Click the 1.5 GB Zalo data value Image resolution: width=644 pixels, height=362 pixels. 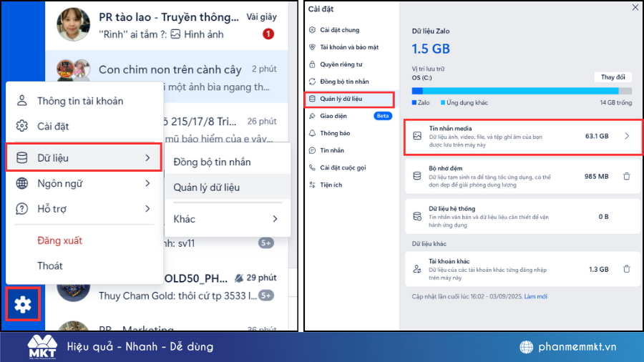click(431, 49)
